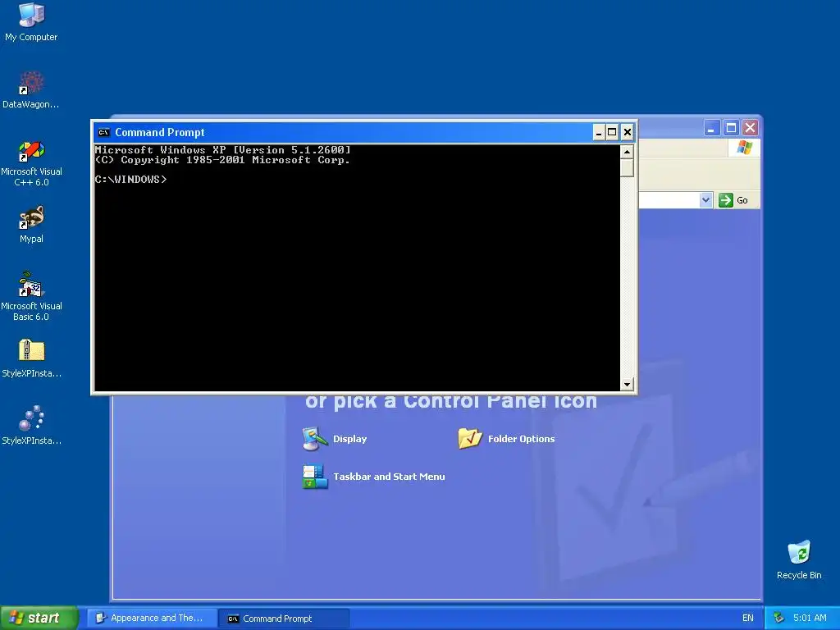Click the Folder Options folder icon
This screenshot has width=840, height=630.
point(470,439)
